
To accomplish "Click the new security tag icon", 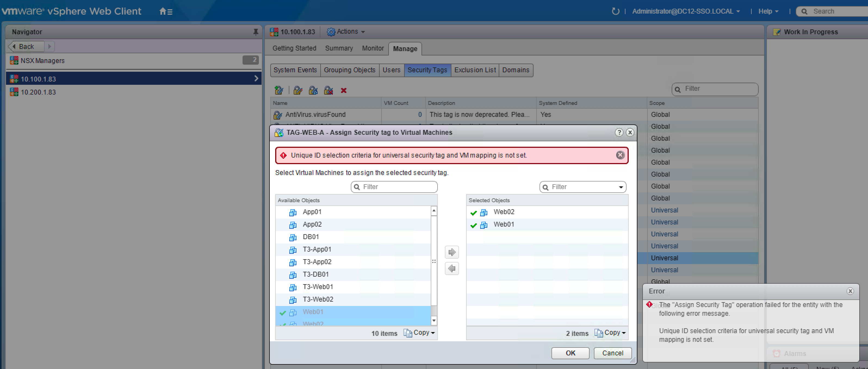I will pyautogui.click(x=279, y=90).
